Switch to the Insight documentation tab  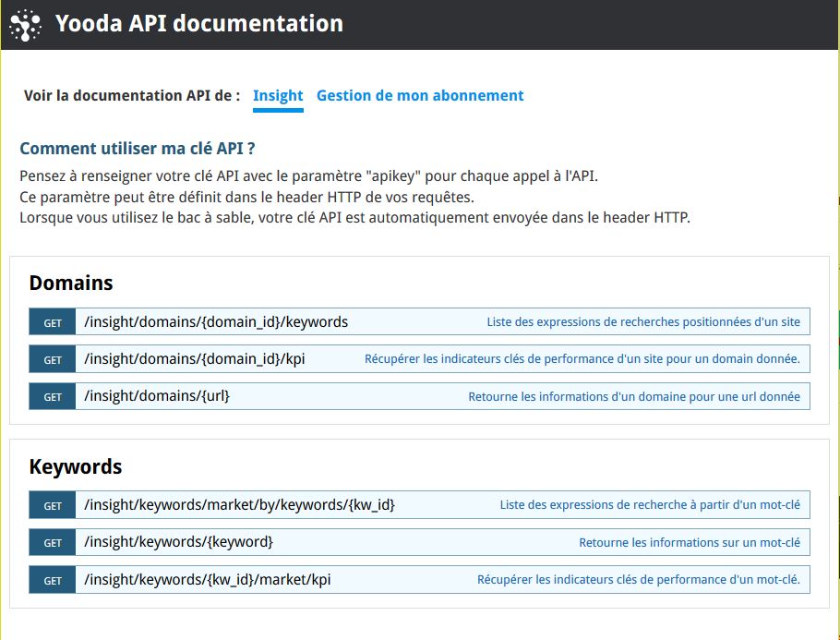pos(278,95)
